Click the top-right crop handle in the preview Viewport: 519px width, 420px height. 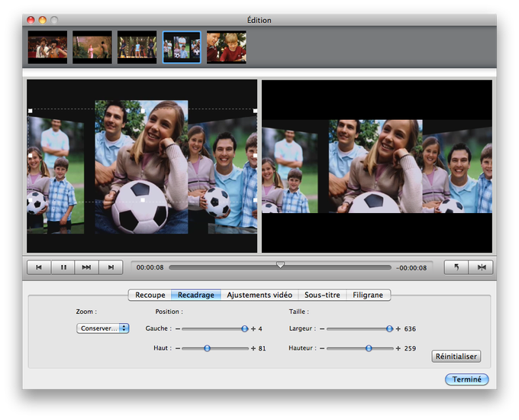(255, 111)
